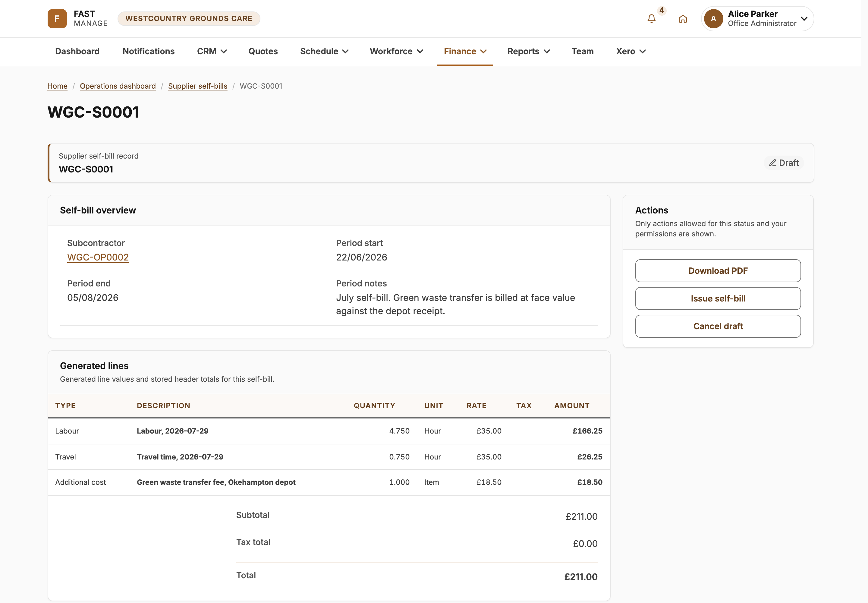Expand the Workforce dropdown
Viewport: 868px width, 603px height.
pos(396,51)
